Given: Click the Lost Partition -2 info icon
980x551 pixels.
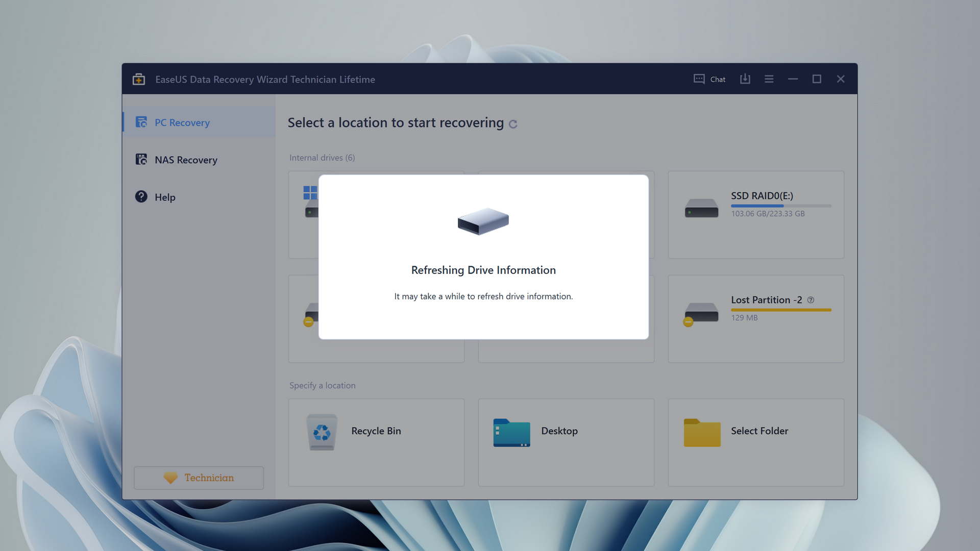Looking at the screenshot, I should click(x=811, y=300).
